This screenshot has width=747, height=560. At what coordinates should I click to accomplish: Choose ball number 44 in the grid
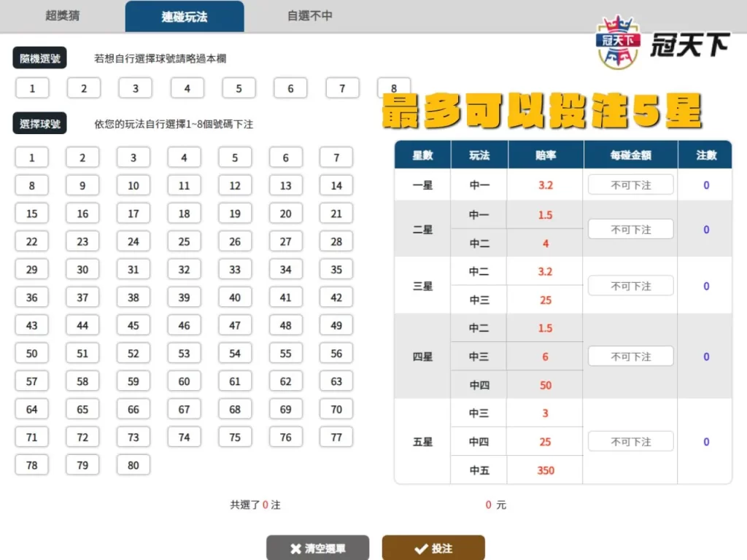point(82,325)
